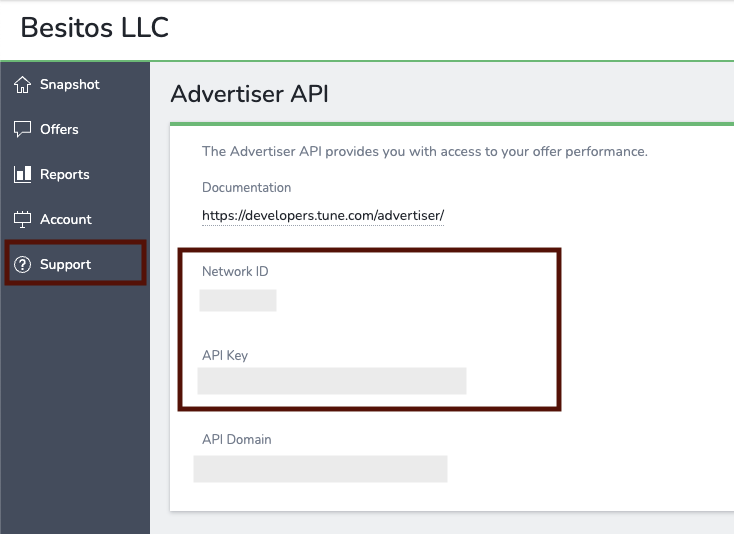This screenshot has width=734, height=534.
Task: Click the Support question mark icon
Action: click(22, 264)
